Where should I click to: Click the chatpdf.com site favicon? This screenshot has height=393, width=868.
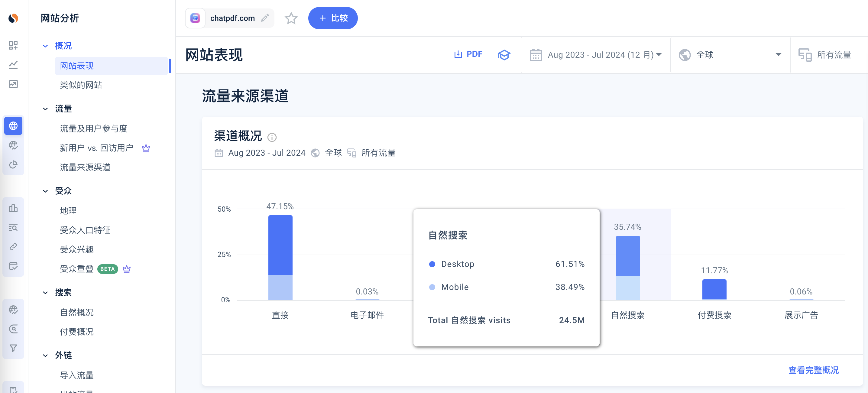195,18
